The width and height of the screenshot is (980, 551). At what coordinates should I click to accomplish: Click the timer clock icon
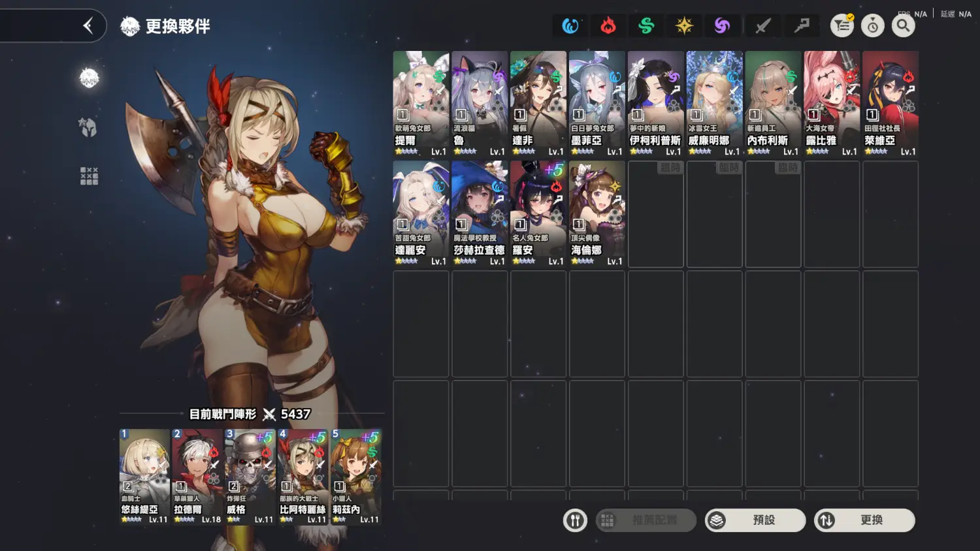point(873,25)
